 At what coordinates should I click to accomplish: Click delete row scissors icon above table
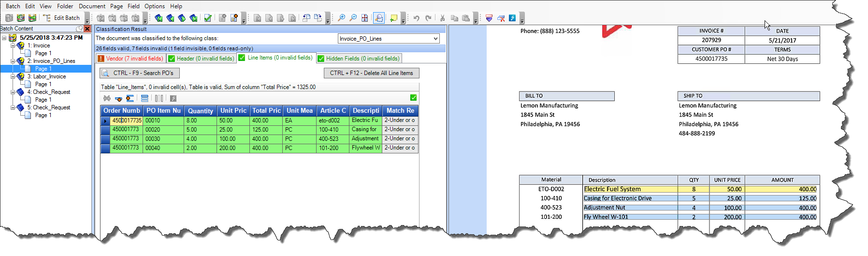pyautogui.click(x=107, y=98)
